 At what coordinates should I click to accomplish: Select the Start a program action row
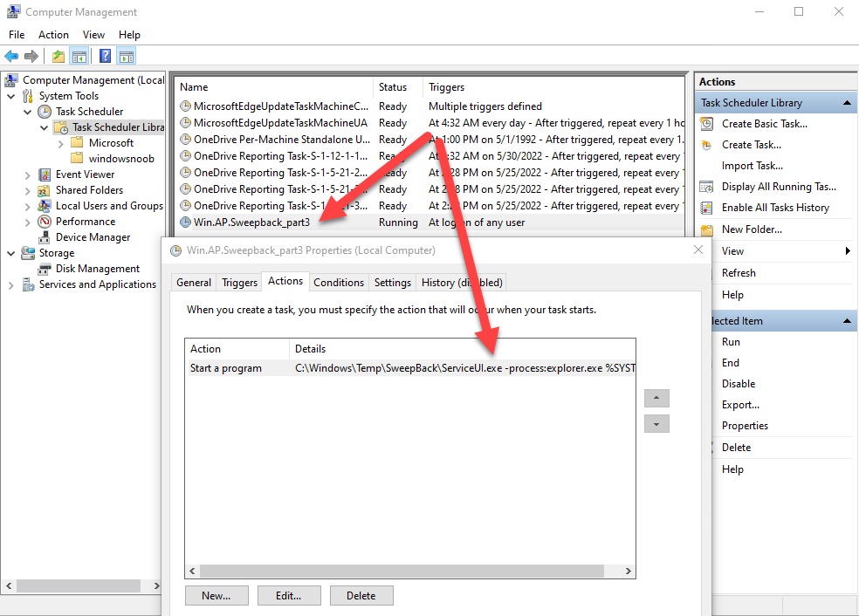click(x=409, y=368)
